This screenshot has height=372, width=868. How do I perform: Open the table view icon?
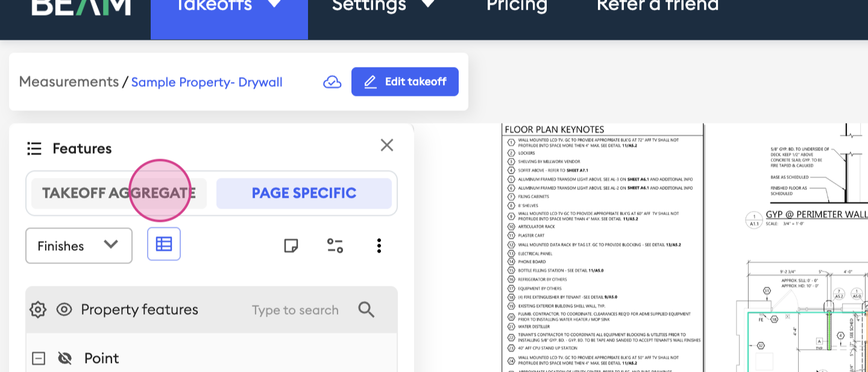click(164, 244)
